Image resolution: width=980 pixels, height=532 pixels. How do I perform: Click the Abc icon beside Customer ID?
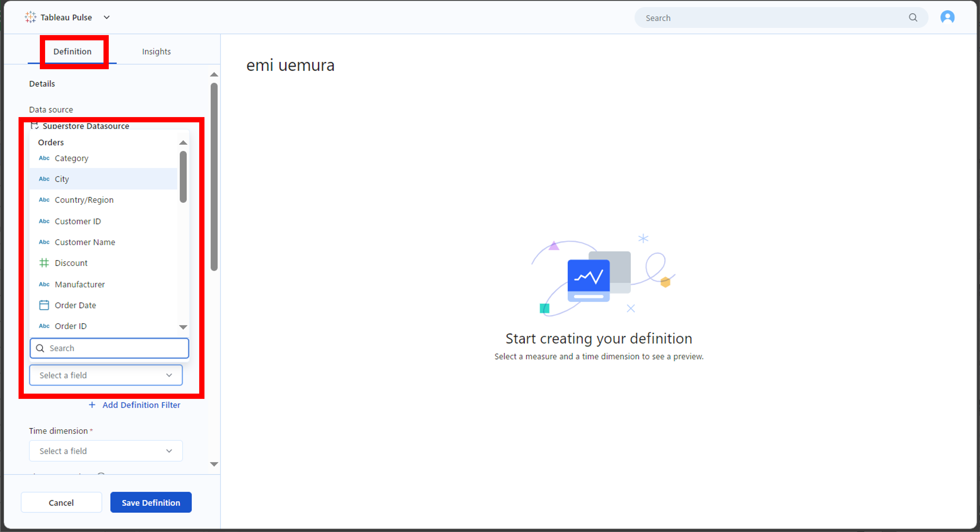44,221
